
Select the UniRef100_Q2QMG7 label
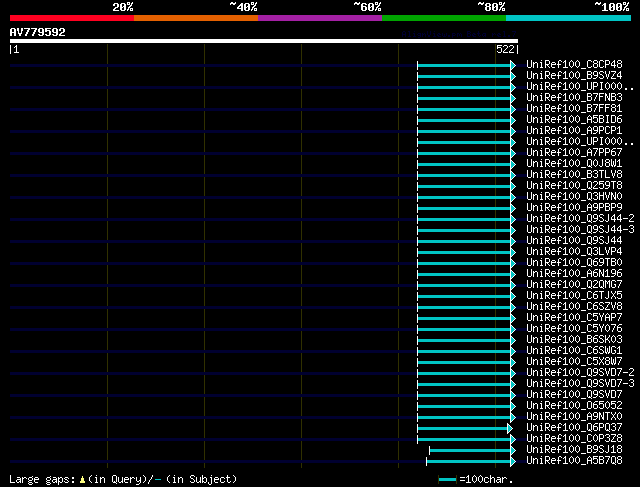coord(574,285)
